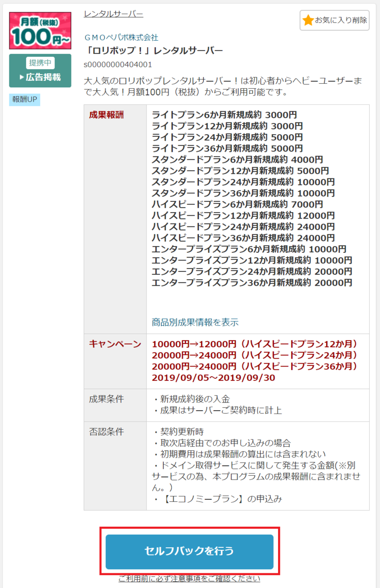Open the レンタルサーバー category link

point(114,14)
